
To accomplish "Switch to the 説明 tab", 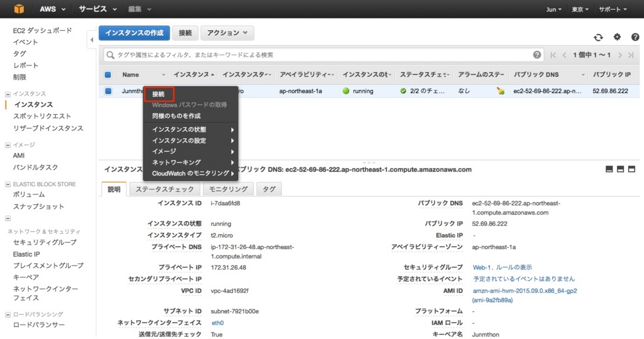I will point(114,189).
